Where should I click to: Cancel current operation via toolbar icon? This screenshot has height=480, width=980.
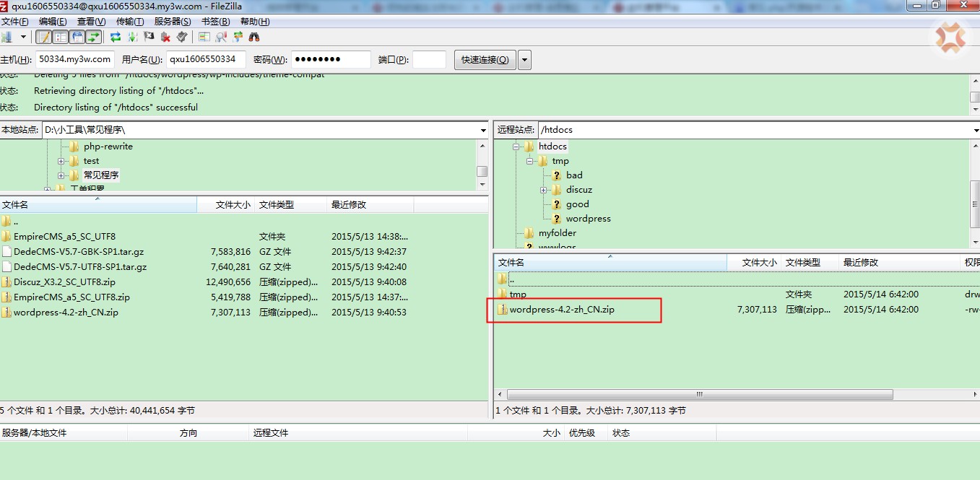tap(149, 37)
